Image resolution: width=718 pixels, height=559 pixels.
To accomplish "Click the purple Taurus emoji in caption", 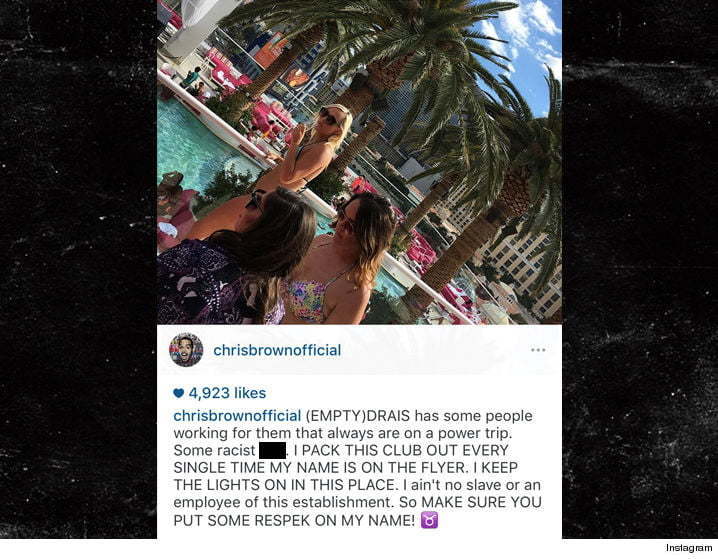I will click(429, 520).
